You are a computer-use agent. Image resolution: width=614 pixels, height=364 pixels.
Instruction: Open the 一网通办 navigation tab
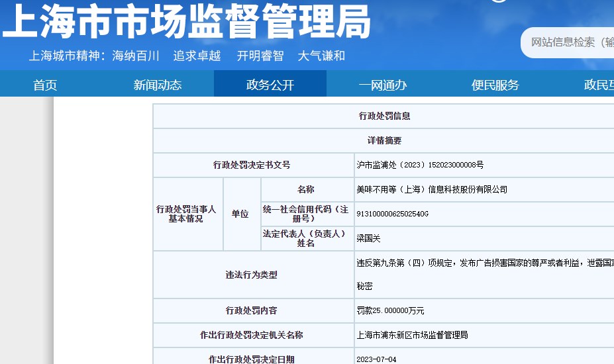pyautogui.click(x=383, y=85)
